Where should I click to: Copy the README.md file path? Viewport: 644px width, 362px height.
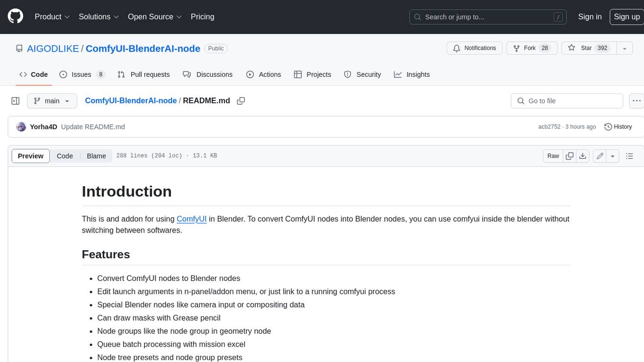tap(241, 101)
